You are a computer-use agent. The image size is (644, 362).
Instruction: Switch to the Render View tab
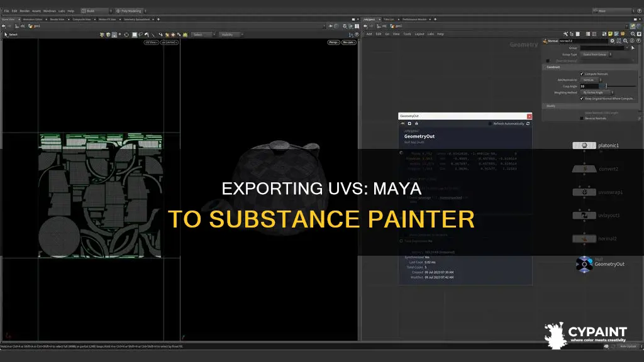tap(57, 19)
